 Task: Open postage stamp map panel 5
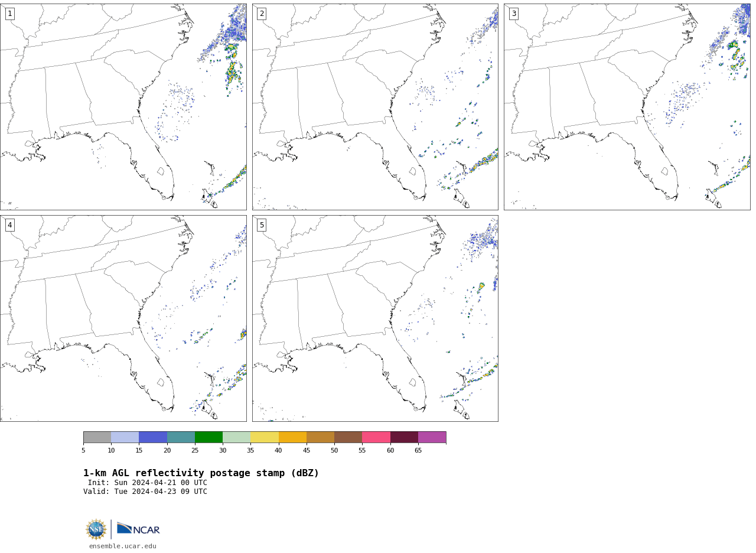tap(375, 318)
